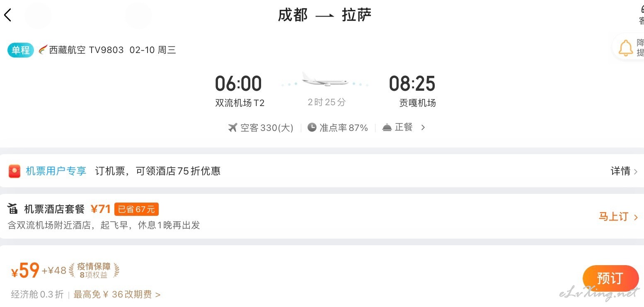Image resolution: width=644 pixels, height=307 pixels.
Task: Open 详情 for hotel discount offer
Action: (624, 171)
